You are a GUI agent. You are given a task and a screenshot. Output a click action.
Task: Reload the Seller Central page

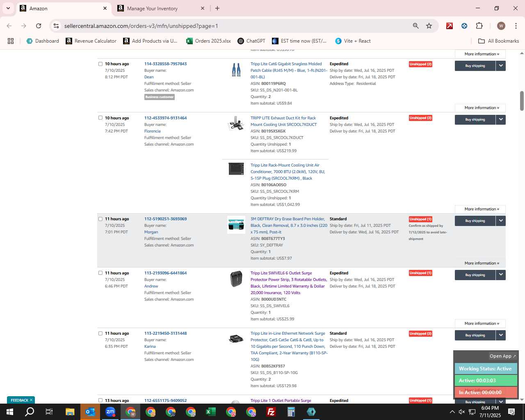coord(39,26)
